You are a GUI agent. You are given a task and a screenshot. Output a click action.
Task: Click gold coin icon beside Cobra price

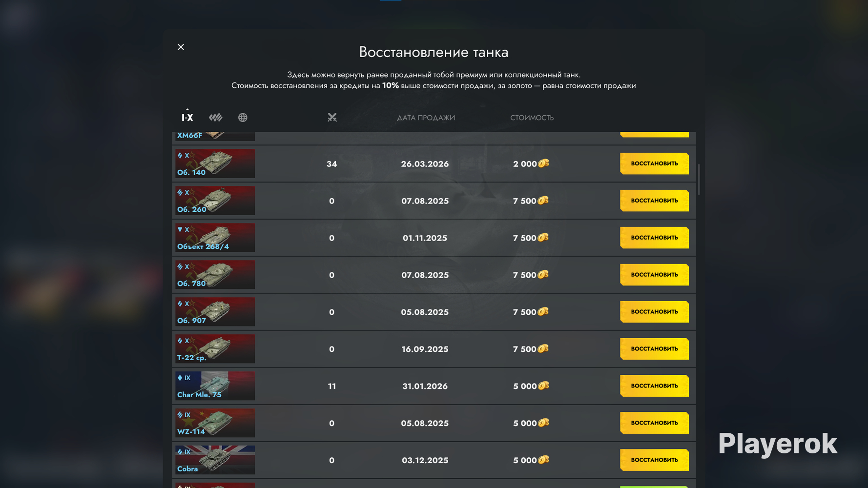(x=543, y=460)
